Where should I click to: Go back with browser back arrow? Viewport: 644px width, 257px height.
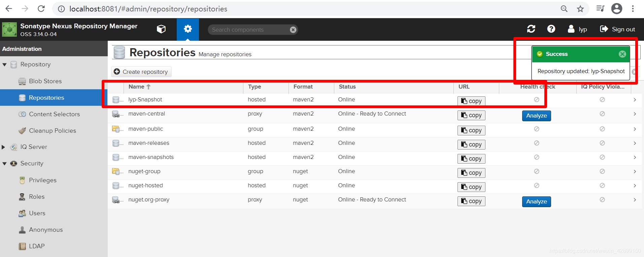9,9
